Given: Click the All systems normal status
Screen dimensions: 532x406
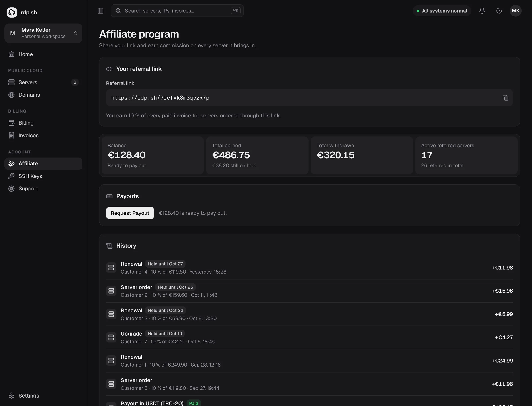Looking at the screenshot, I should pyautogui.click(x=442, y=11).
